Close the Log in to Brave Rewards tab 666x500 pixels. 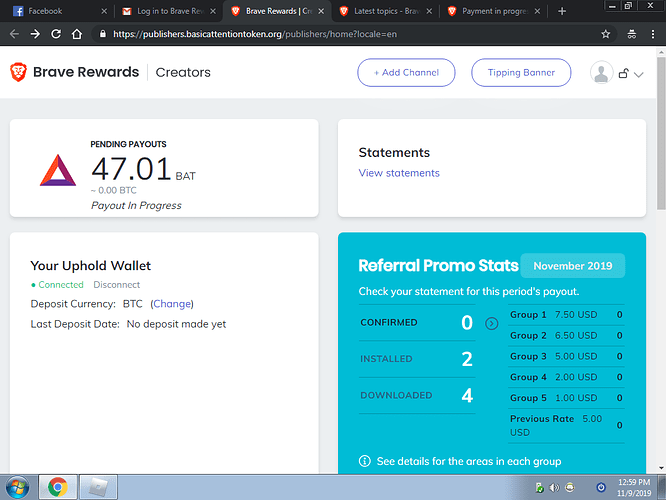point(213,11)
